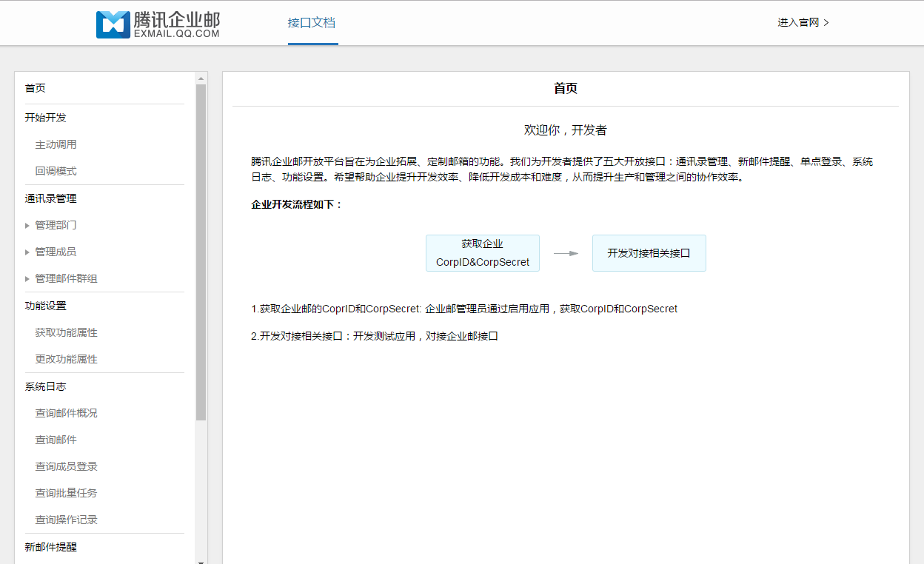This screenshot has height=564, width=924.
Task: Expand the 管理部门 tree arrow
Action: coord(27,225)
